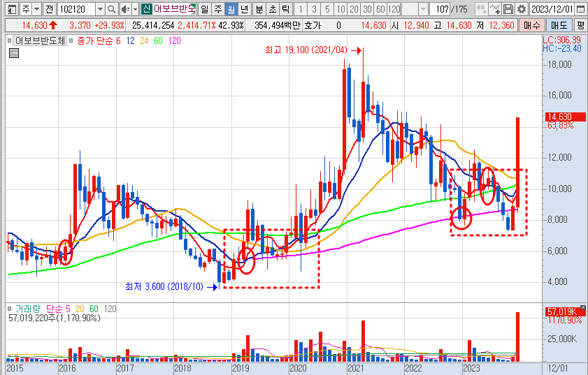Image resolution: width=588 pixels, height=375 pixels.
Task: Select the green 60-period MA legend
Action: (158, 41)
